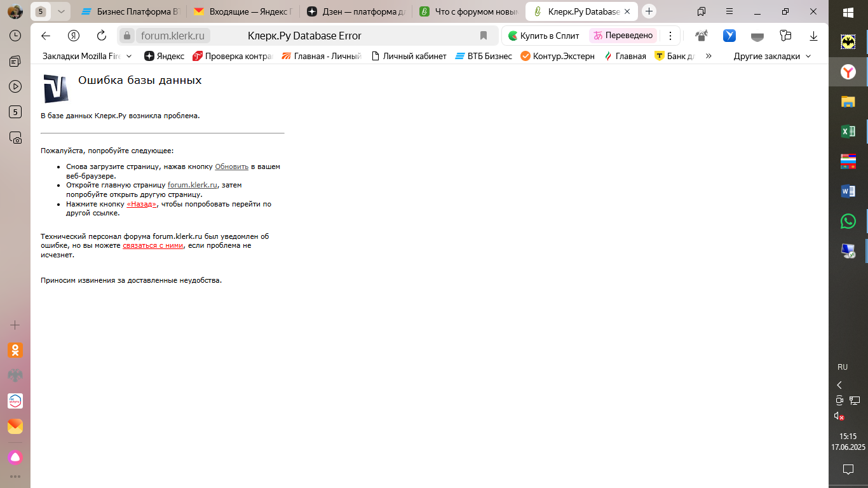The image size is (868, 488).
Task: Open the collections icon in sidebar
Action: pos(15,61)
